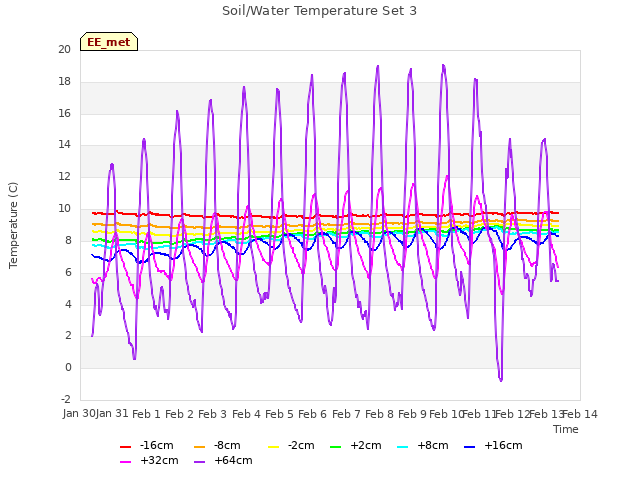
Task: Click the -2 y-axis tick label
Action: (x=66, y=399)
